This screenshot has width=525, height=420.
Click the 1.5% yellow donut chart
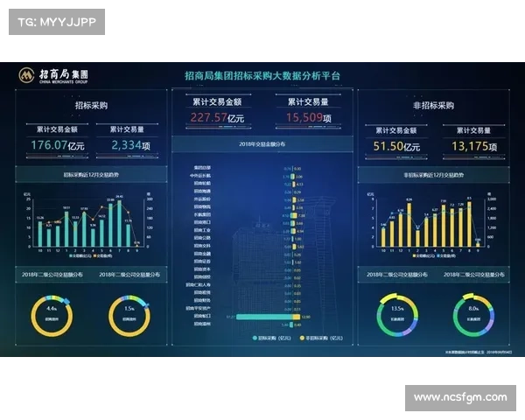coord(129,316)
